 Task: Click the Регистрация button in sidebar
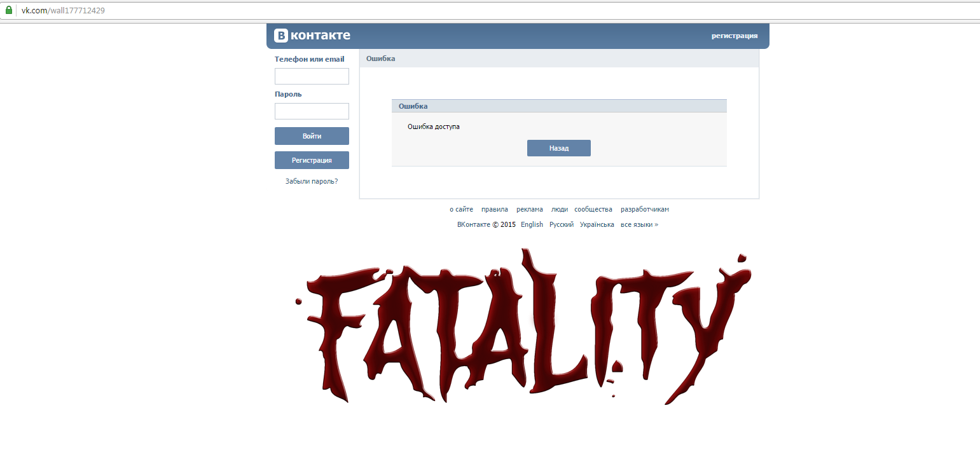pos(312,160)
